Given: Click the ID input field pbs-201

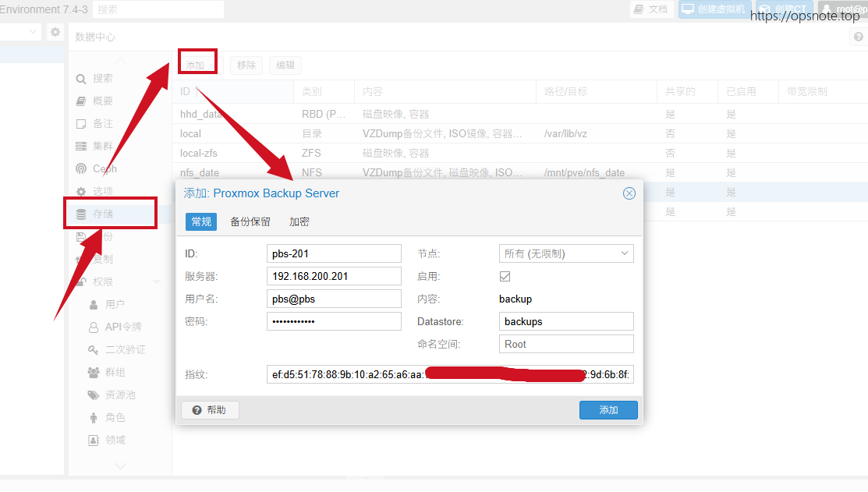Looking at the screenshot, I should (x=334, y=253).
